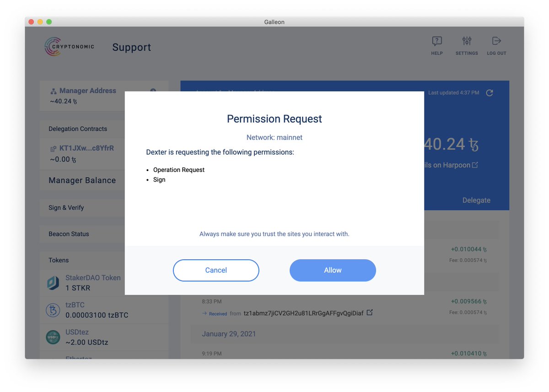Click the Log Out icon
This screenshot has width=549, height=392.
pos(496,41)
